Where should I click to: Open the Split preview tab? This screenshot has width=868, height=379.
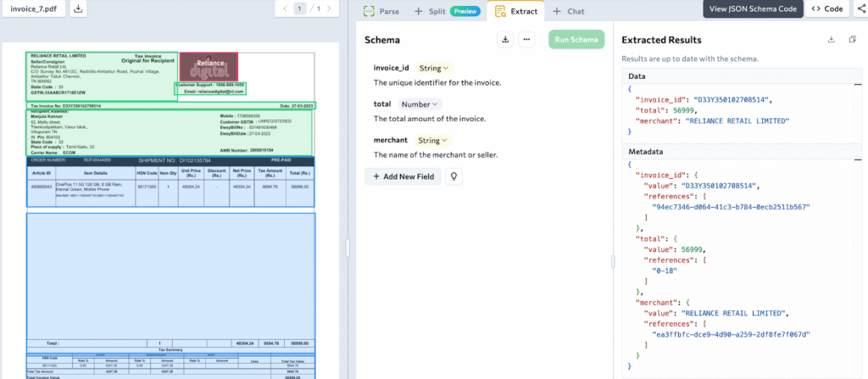coord(445,11)
